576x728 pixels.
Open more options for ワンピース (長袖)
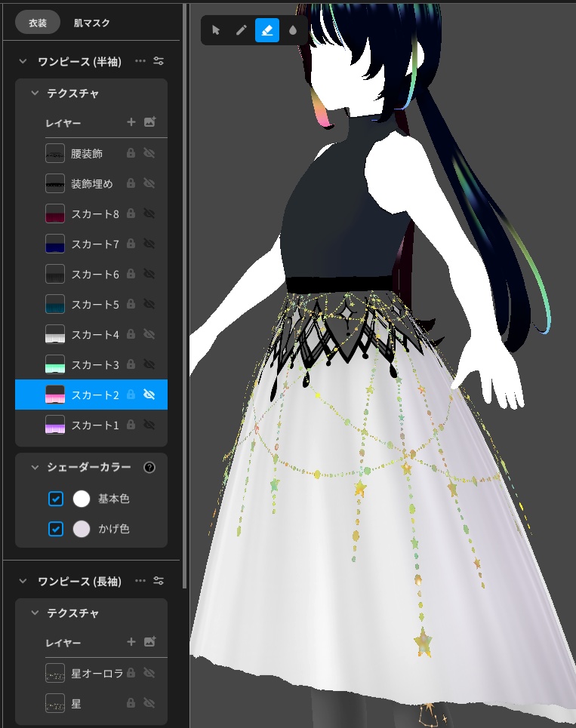click(x=140, y=581)
